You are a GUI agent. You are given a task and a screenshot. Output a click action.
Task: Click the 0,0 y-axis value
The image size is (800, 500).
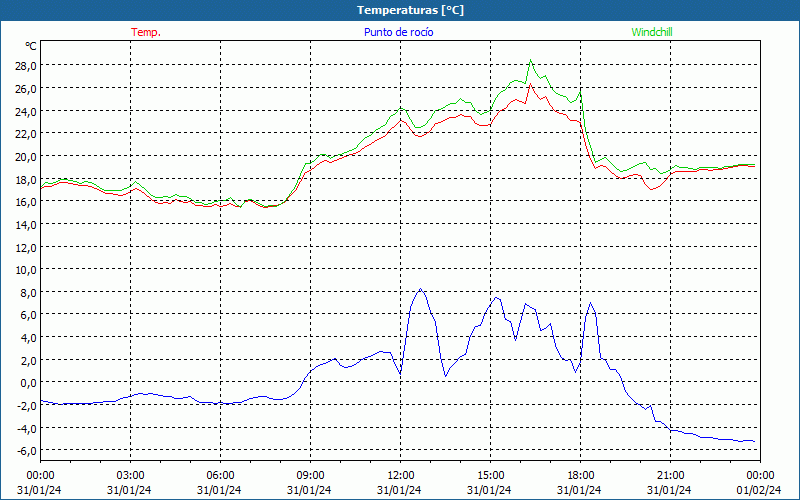(28, 383)
